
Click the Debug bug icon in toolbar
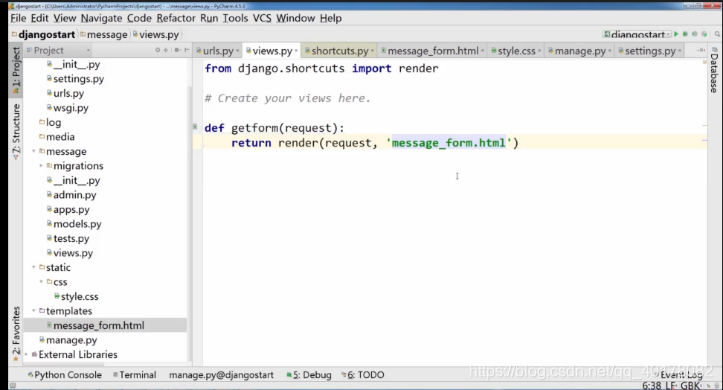(685, 34)
